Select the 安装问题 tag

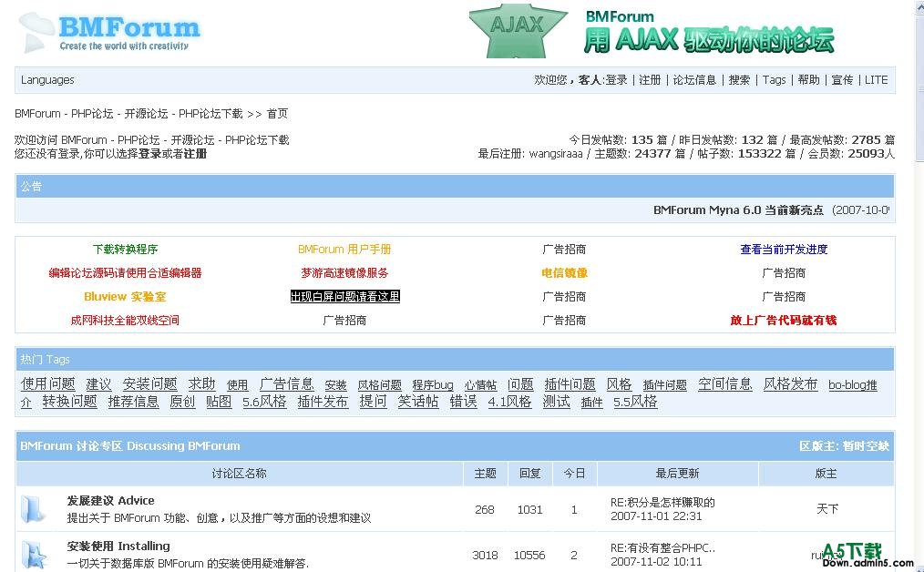point(149,384)
